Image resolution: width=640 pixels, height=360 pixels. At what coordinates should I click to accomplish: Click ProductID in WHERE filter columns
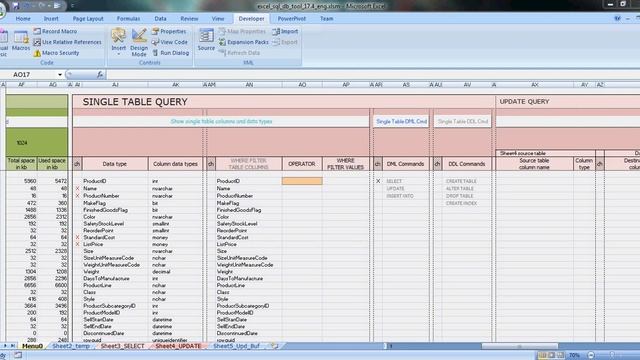tap(228, 181)
